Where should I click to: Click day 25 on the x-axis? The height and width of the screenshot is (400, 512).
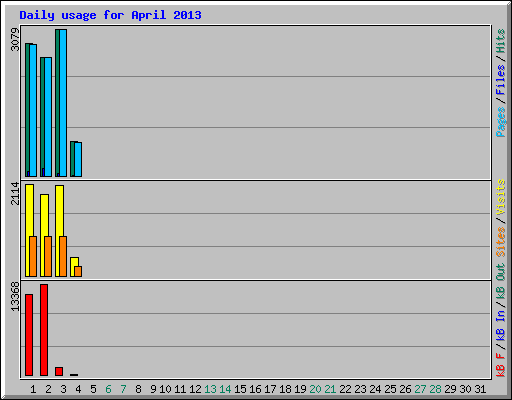coord(390,389)
